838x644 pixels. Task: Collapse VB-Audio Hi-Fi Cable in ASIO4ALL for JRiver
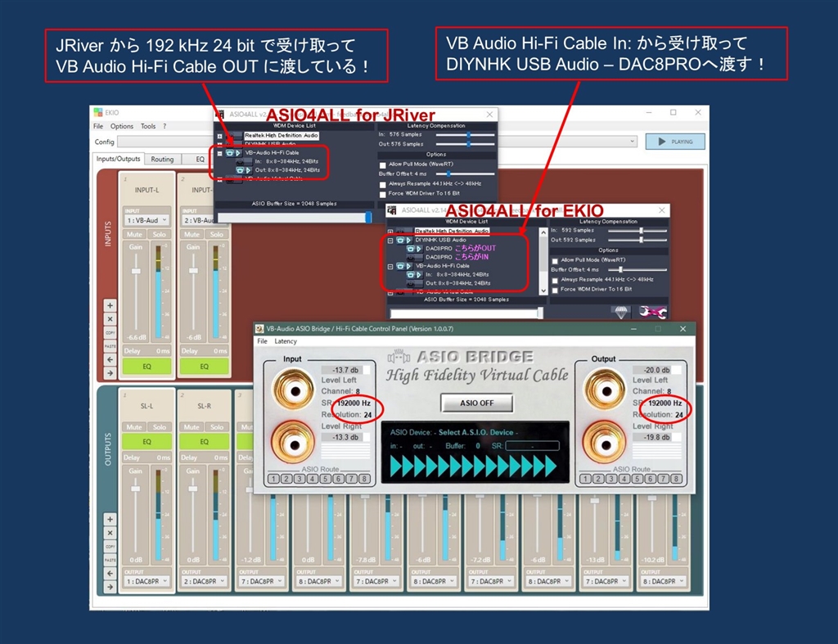point(219,153)
